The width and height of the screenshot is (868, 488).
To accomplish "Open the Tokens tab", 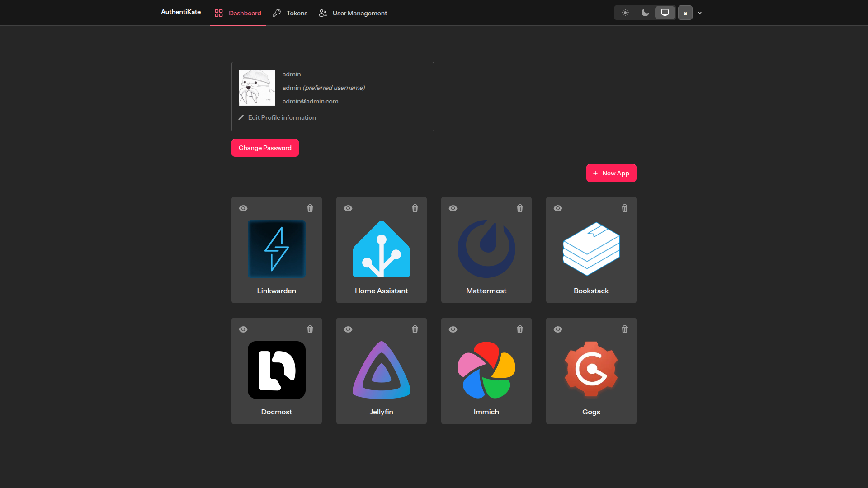I will click(x=290, y=13).
